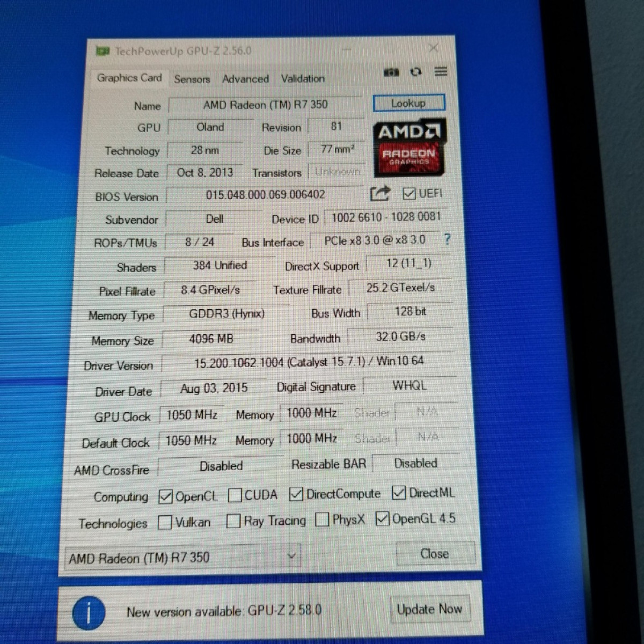Click the GPU Clock field 1050 MHz

[192, 415]
